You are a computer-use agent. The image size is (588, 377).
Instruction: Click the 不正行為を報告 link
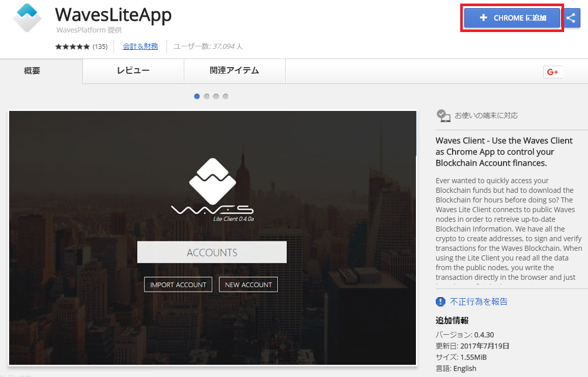click(479, 302)
